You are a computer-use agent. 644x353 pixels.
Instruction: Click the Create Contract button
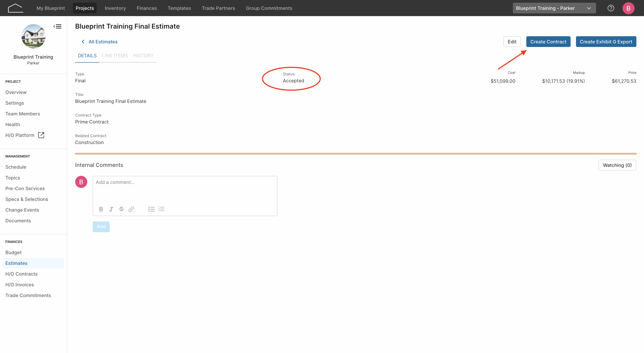548,42
